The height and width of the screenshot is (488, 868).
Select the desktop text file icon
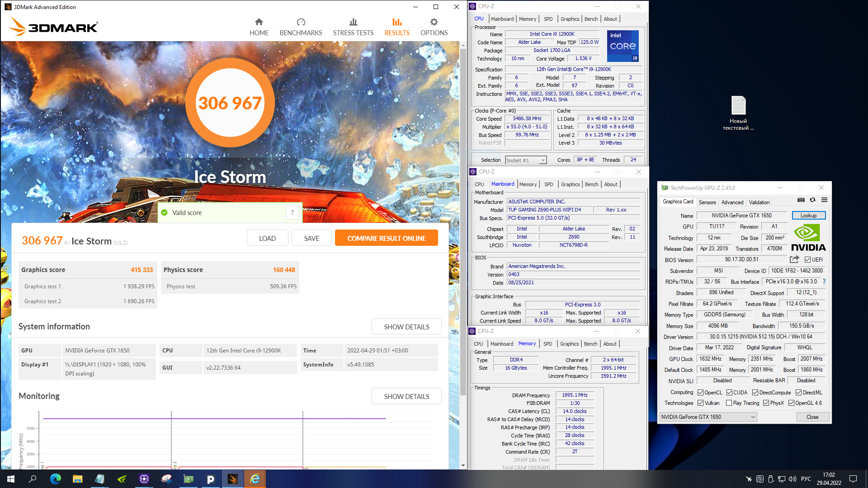point(738,113)
